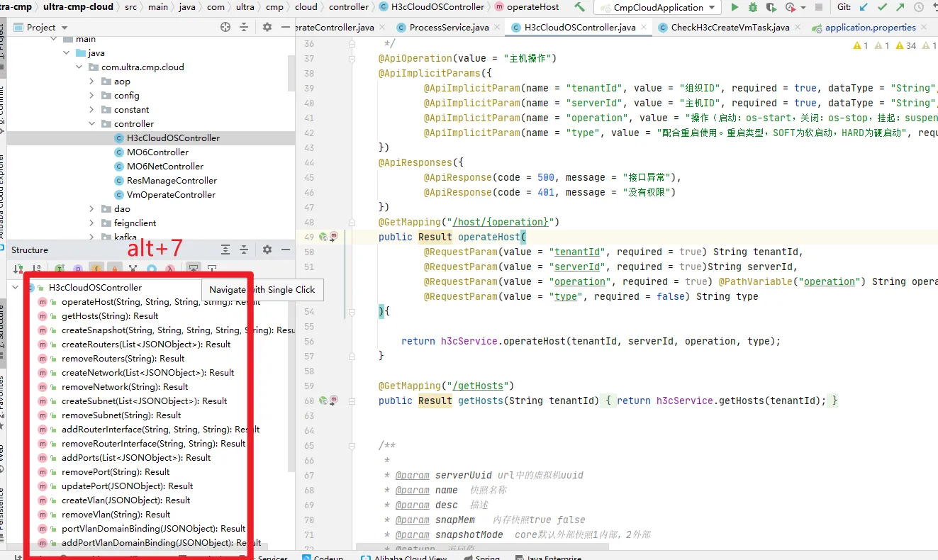Click the Build project hammer icon
Viewport: 938px width, 560px height.
(x=580, y=7)
